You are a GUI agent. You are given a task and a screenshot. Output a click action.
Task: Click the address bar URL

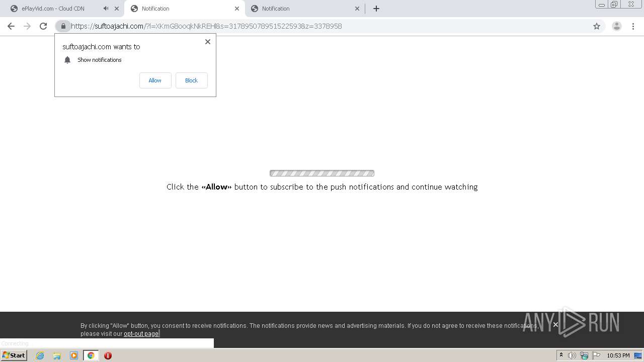[x=206, y=26]
